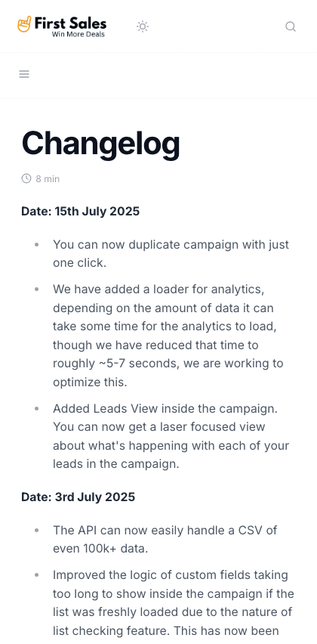317x644 pixels.
Task: Click bullet dot beside loader for analytics item
Action: point(36,289)
